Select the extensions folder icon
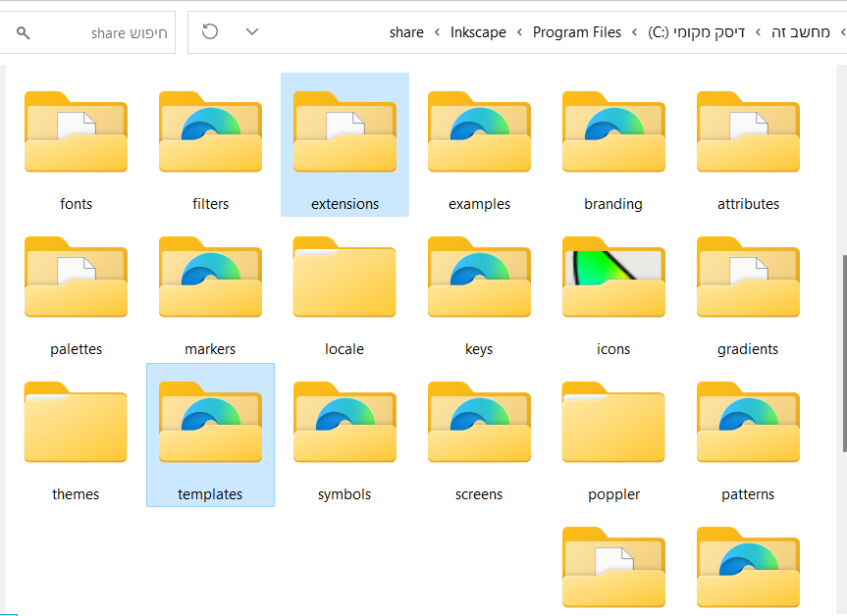 coord(344,131)
